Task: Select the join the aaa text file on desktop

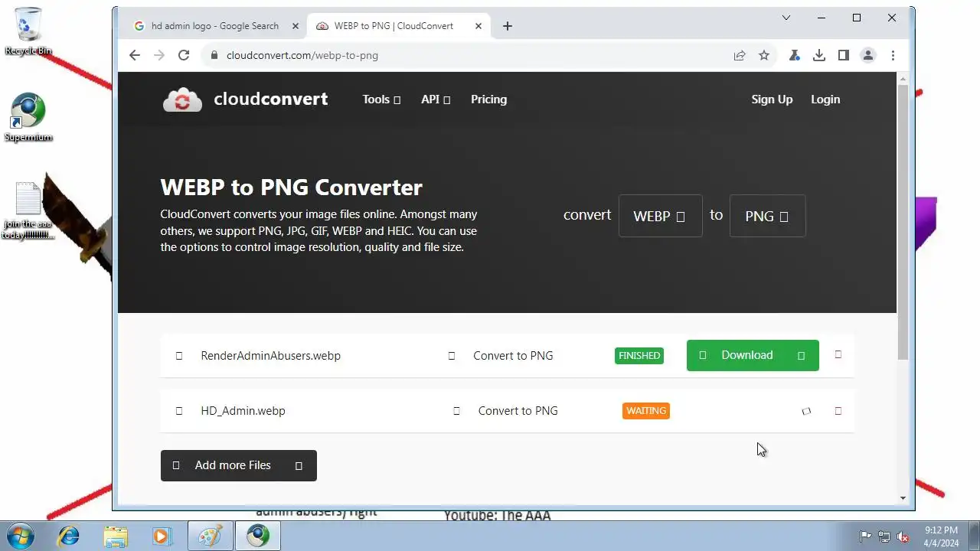Action: [28, 210]
